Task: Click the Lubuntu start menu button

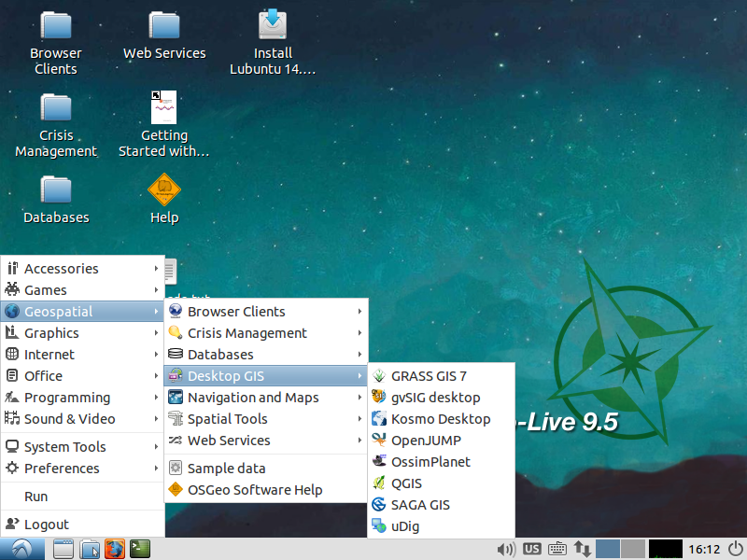Action: coord(22,549)
